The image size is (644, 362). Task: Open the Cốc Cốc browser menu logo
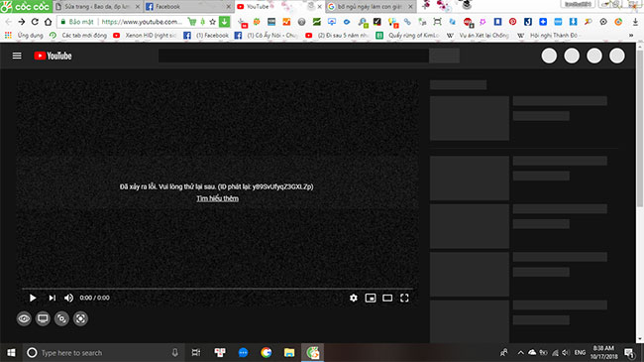(x=26, y=7)
